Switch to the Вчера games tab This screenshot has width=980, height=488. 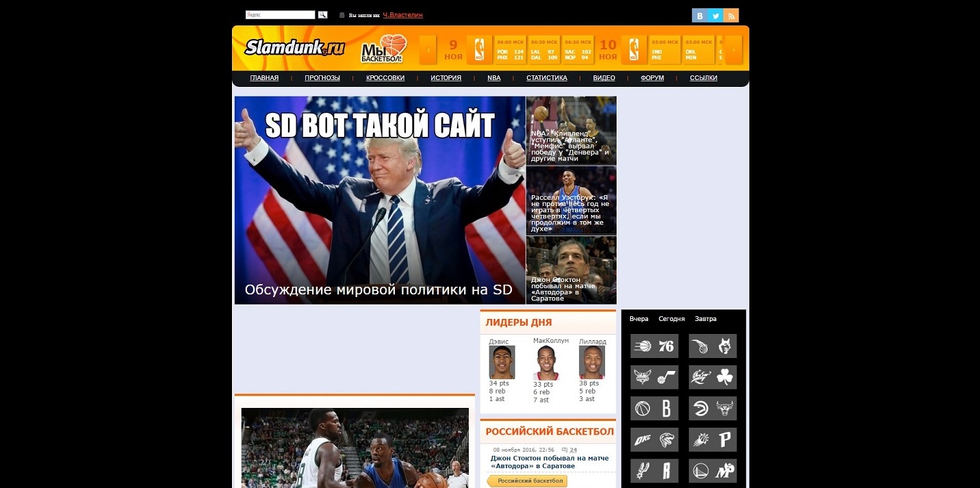(x=639, y=319)
